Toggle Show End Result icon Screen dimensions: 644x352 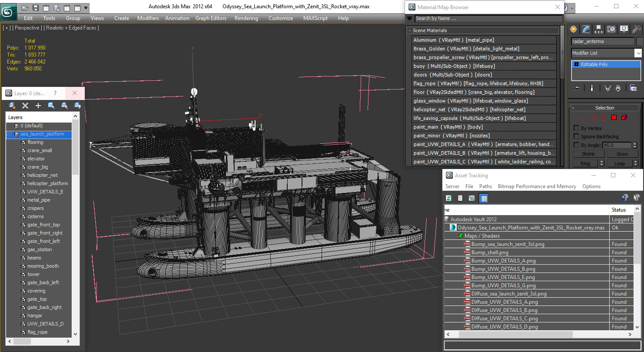click(592, 88)
